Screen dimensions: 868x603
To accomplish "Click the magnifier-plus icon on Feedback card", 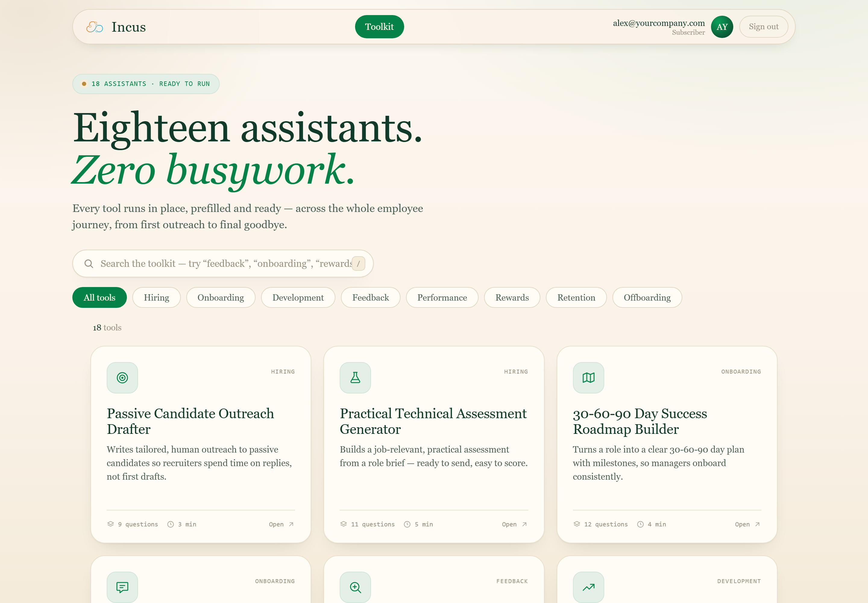I will point(355,587).
